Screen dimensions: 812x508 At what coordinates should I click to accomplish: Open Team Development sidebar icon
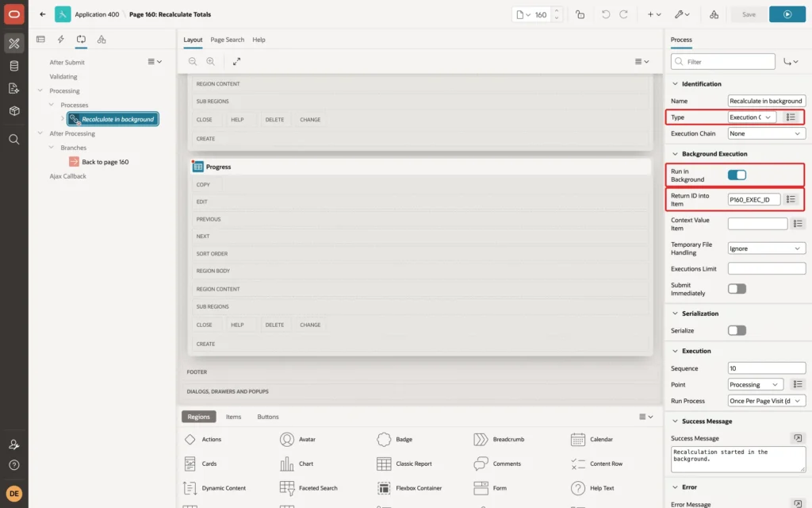pos(14,88)
